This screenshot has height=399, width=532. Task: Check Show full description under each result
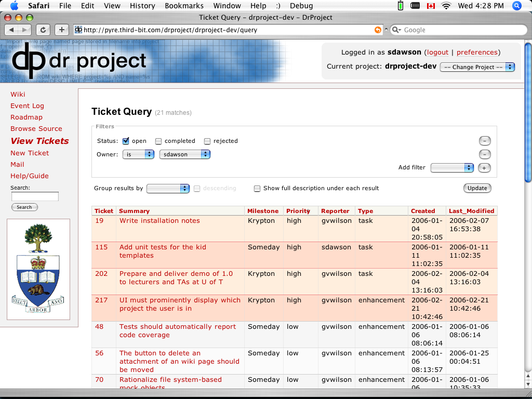[257, 189]
